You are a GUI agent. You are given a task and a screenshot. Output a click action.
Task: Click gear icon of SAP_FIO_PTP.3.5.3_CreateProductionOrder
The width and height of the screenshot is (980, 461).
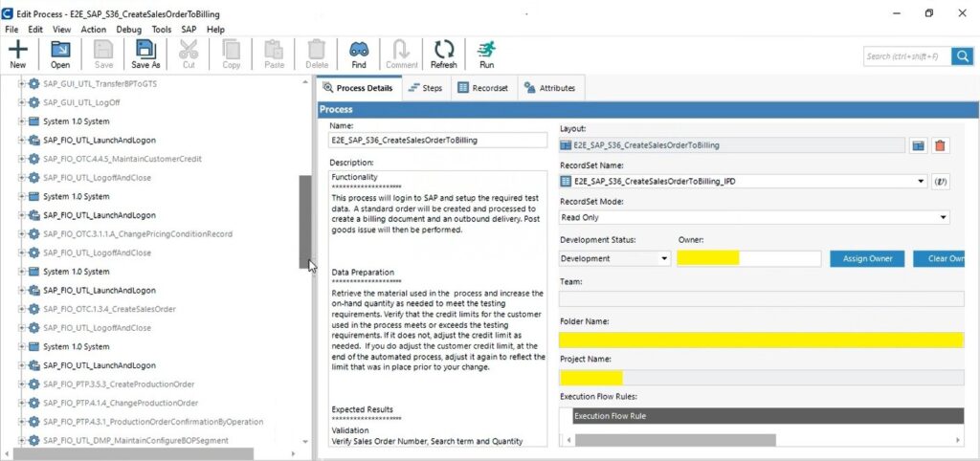click(x=33, y=384)
